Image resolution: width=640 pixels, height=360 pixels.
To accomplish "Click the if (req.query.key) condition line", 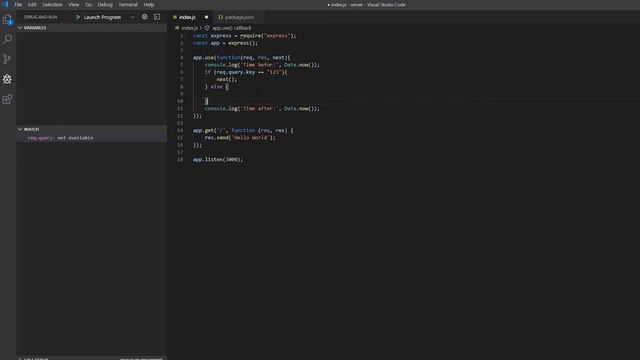I will 246,72.
